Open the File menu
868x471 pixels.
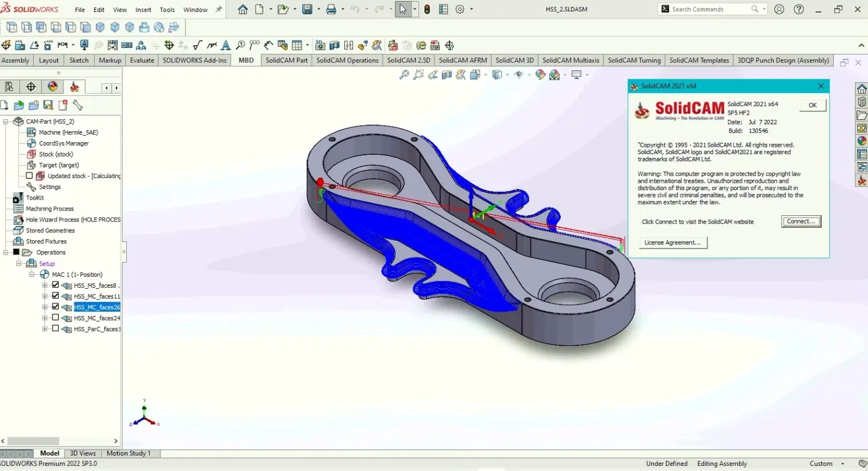coord(80,10)
